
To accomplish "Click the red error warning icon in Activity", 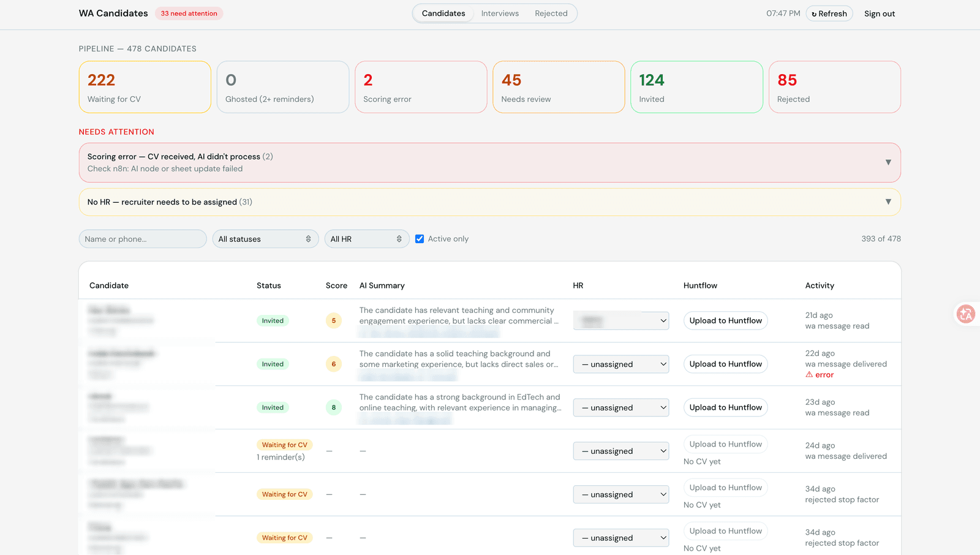I will click(809, 375).
